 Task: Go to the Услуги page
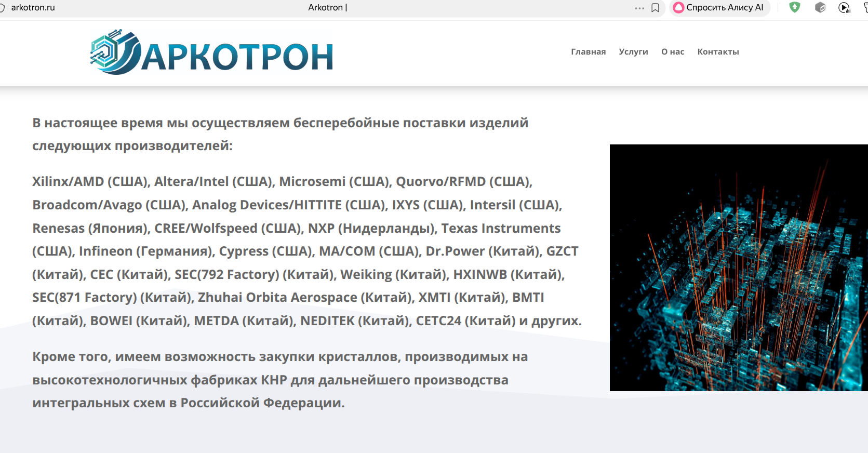[633, 52]
